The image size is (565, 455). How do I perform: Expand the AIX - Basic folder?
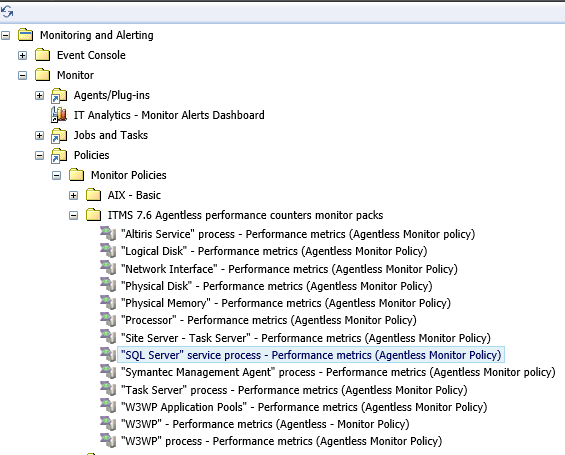(x=74, y=195)
